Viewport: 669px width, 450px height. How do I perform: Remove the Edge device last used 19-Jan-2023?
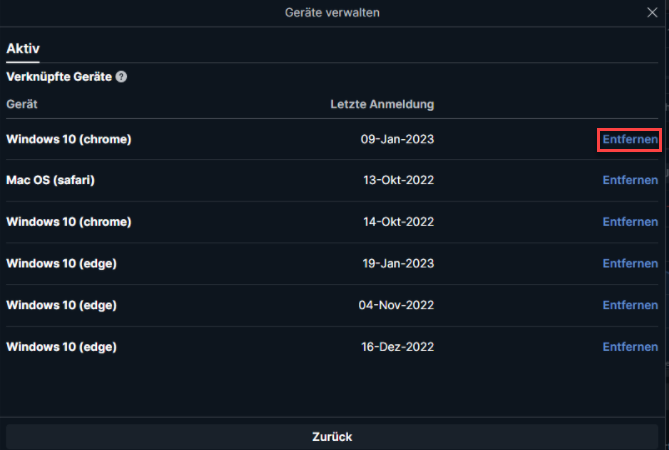pyautogui.click(x=630, y=264)
